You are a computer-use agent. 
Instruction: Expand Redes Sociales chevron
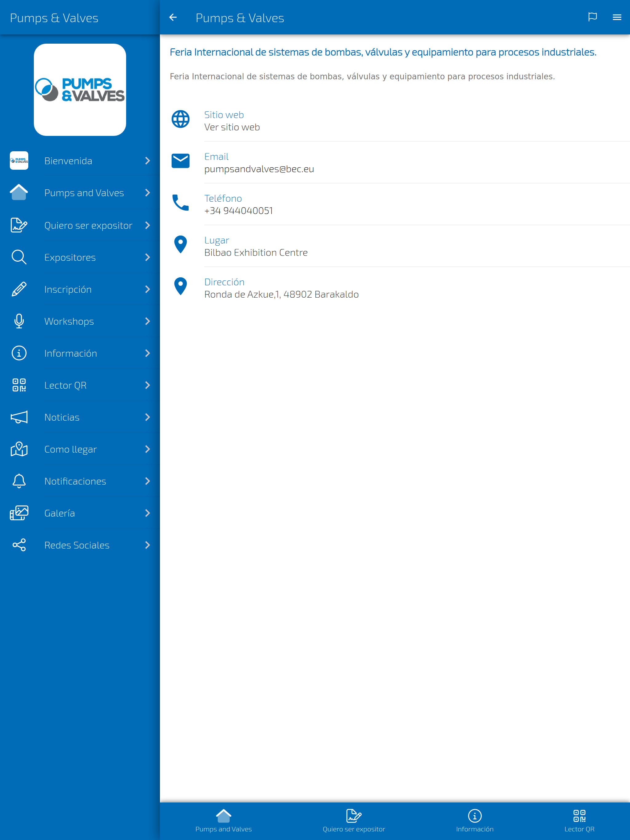(x=147, y=545)
